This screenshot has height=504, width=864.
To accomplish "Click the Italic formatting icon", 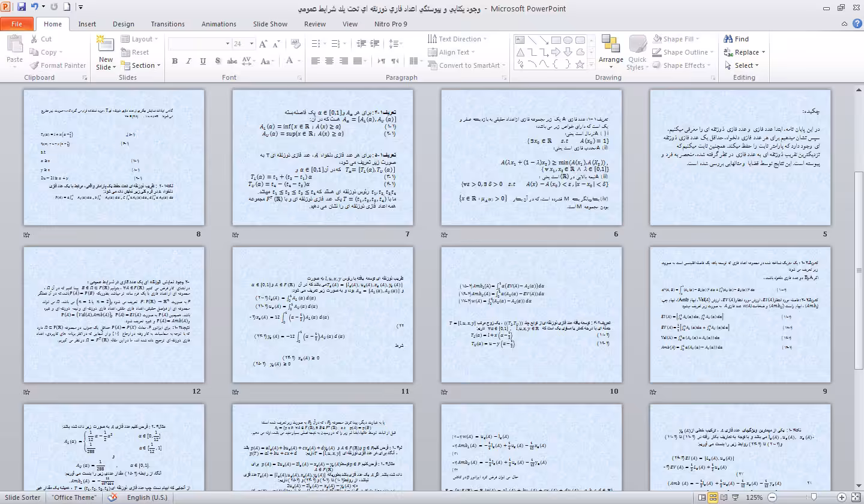I will [x=188, y=61].
